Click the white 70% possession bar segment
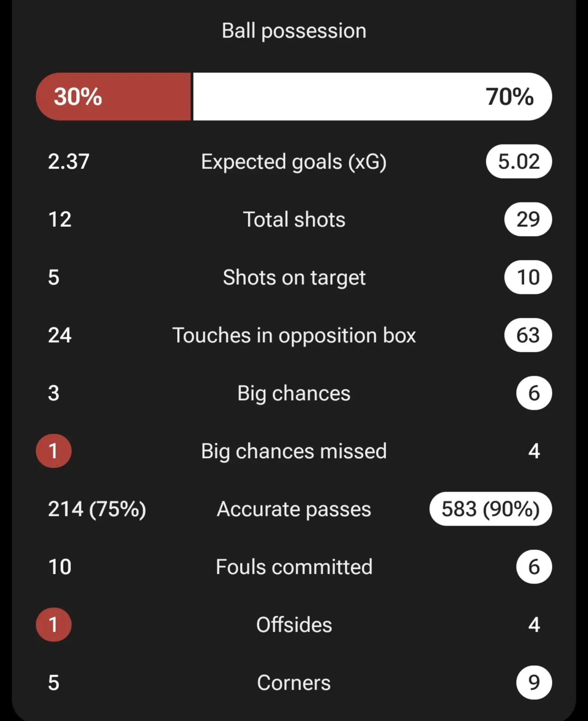Image resolution: width=588 pixels, height=721 pixels. [x=372, y=97]
